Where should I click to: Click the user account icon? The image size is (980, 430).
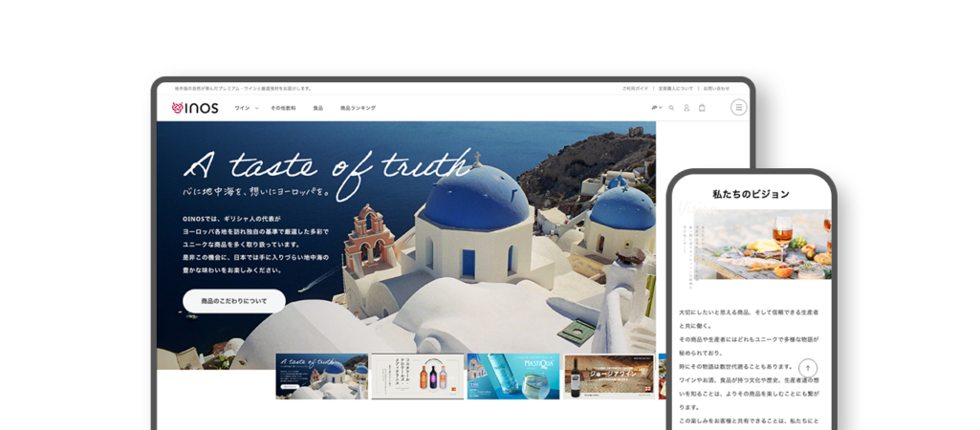(686, 108)
